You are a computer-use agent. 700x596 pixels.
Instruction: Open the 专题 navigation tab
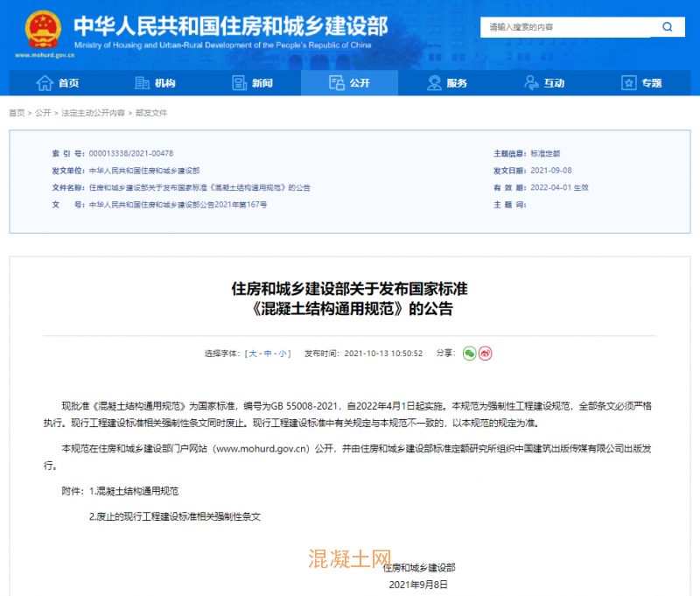[641, 83]
